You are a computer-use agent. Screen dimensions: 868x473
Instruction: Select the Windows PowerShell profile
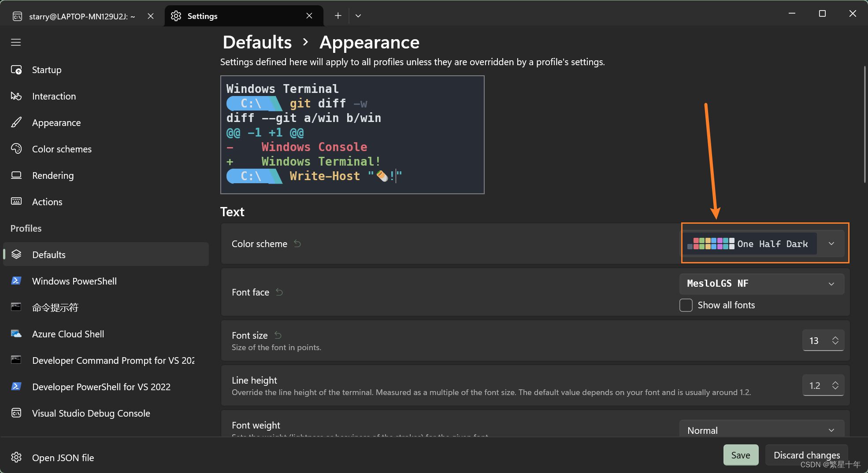pyautogui.click(x=106, y=281)
